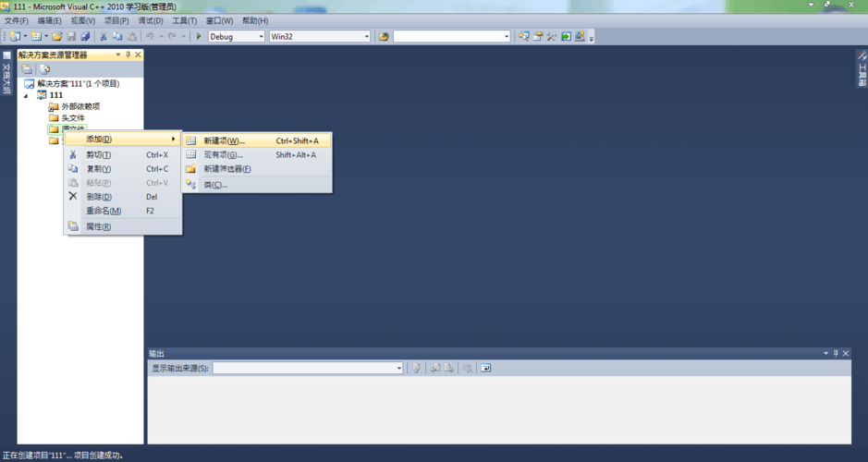Click the Paste icon in toolbar
The height and width of the screenshot is (462, 868).
point(132,37)
